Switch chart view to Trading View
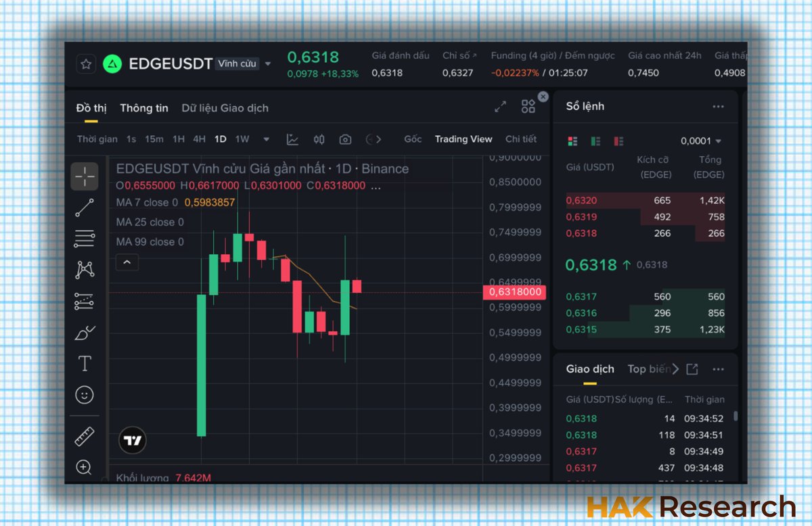812x526 pixels. tap(464, 139)
